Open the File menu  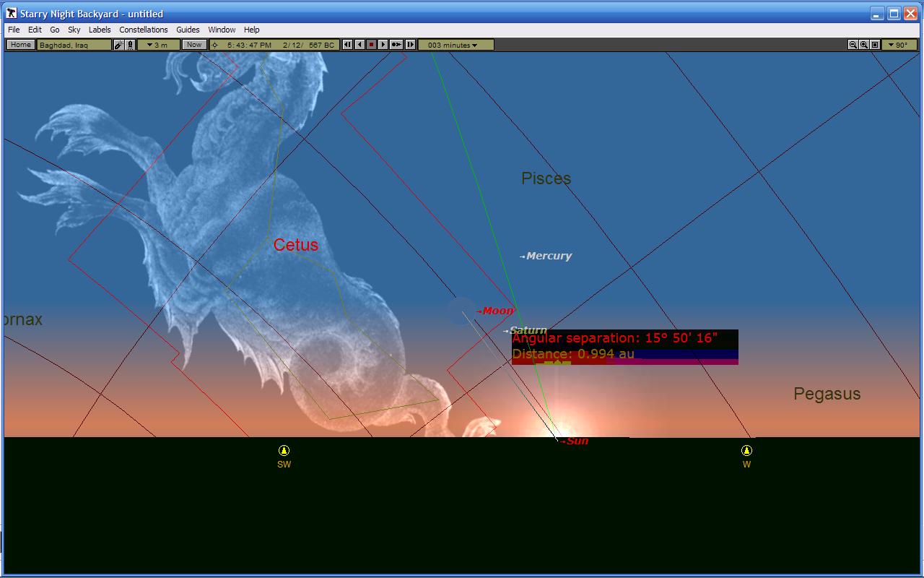(x=14, y=30)
